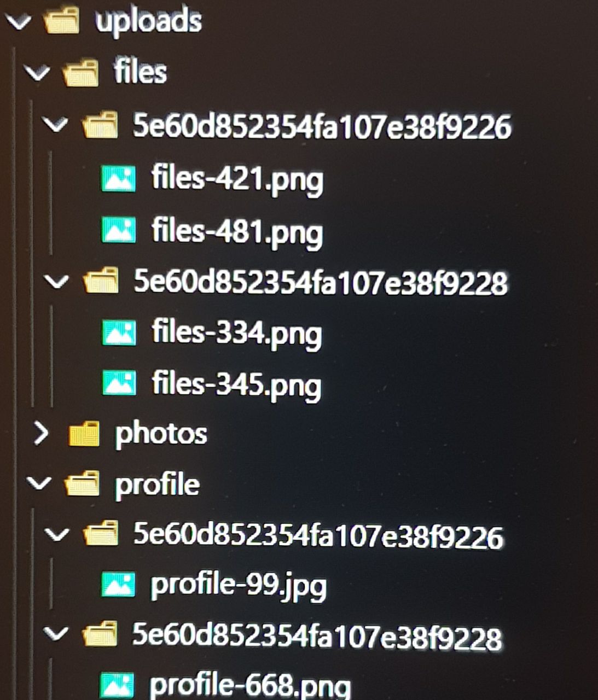Collapse first 5e60d852354fa107e38f9226 folder under files

click(56, 126)
